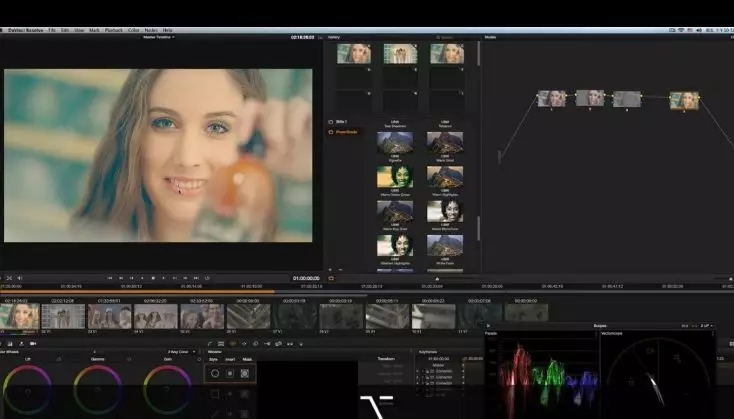Toggle viewer zoom-to-fit icon
This screenshot has height=419, width=734.
tap(9, 278)
